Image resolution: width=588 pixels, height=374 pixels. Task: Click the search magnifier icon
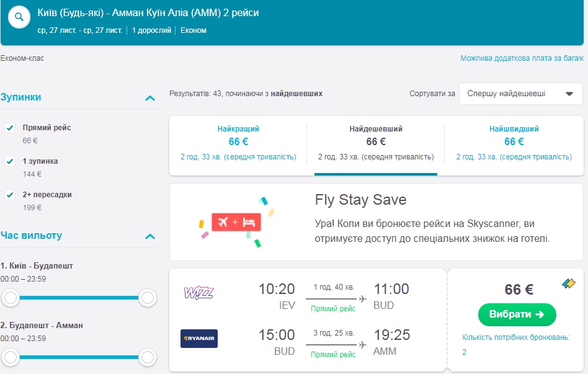click(19, 17)
